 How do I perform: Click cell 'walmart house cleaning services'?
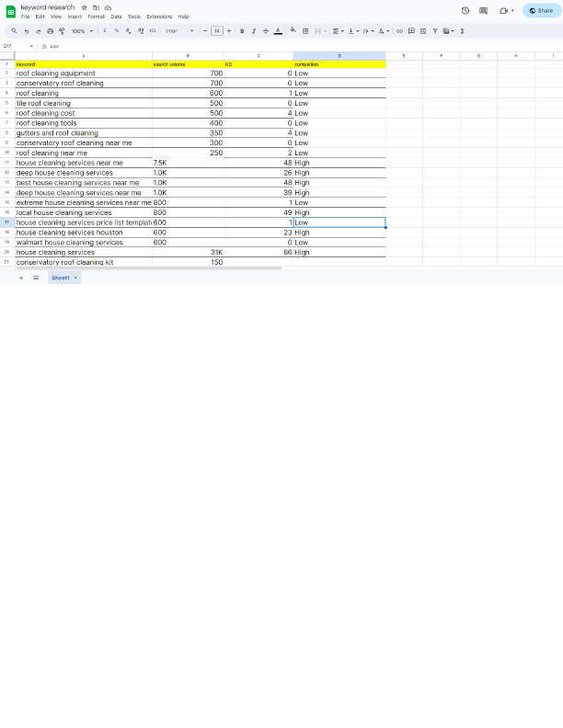(x=84, y=243)
